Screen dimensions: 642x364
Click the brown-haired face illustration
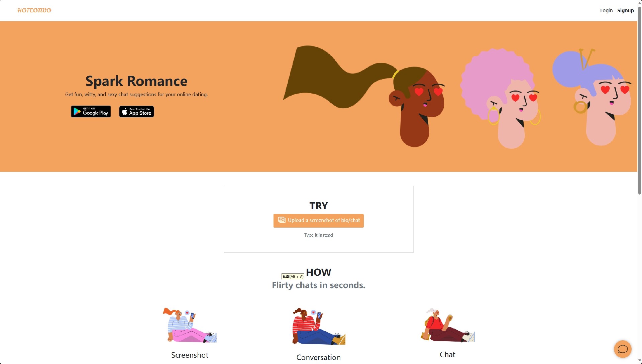(364, 96)
